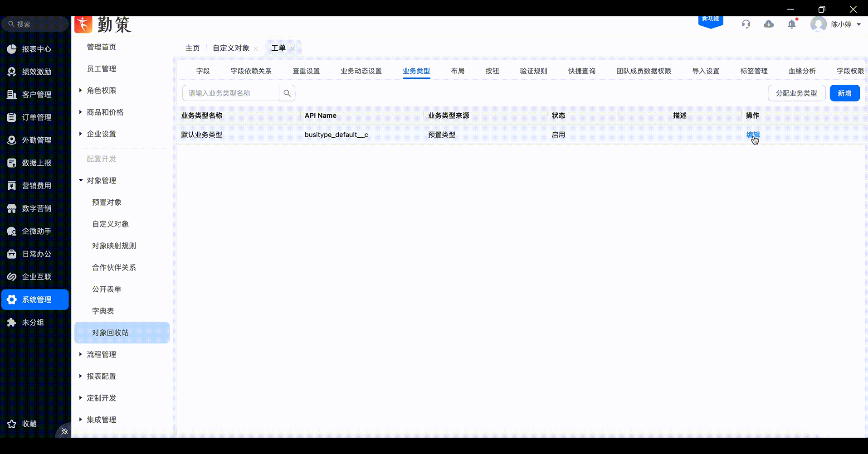Open 导入设置 tab
This screenshot has height=454, width=868.
coord(706,71)
